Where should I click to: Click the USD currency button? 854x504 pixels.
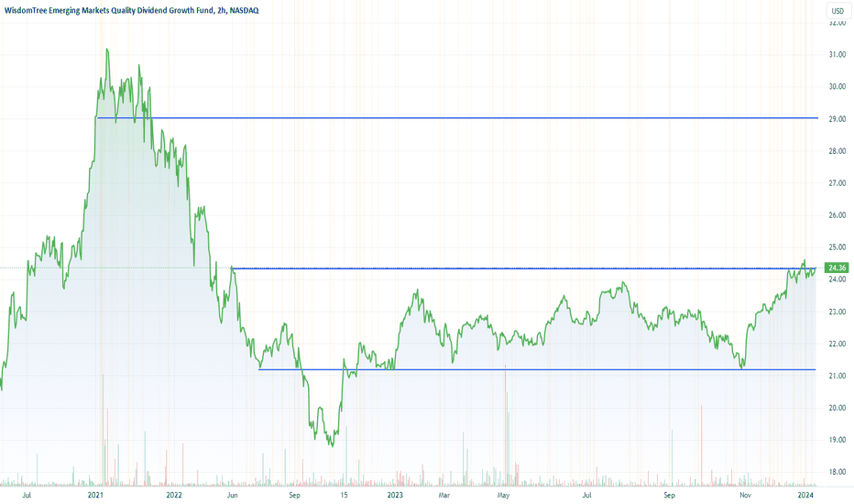click(838, 11)
